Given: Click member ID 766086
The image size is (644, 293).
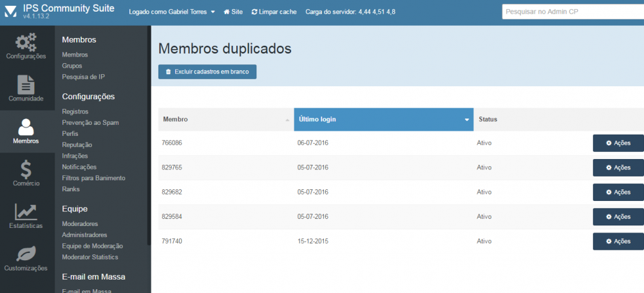Looking at the screenshot, I should [x=173, y=143].
